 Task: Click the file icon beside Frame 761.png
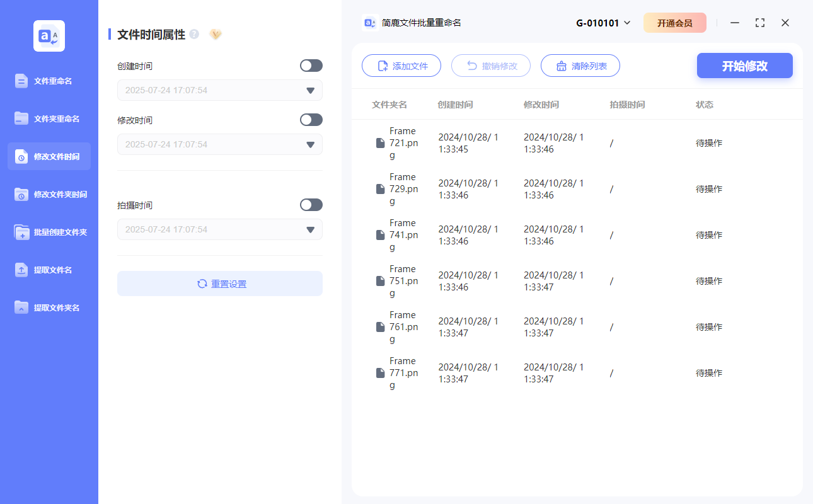(x=380, y=327)
